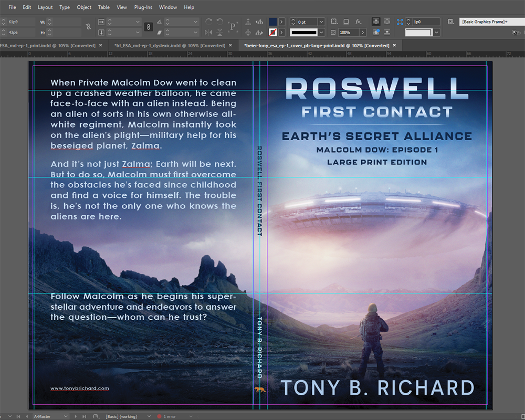Click the opacity checker icon
This screenshot has width=525, height=420.
click(x=333, y=33)
